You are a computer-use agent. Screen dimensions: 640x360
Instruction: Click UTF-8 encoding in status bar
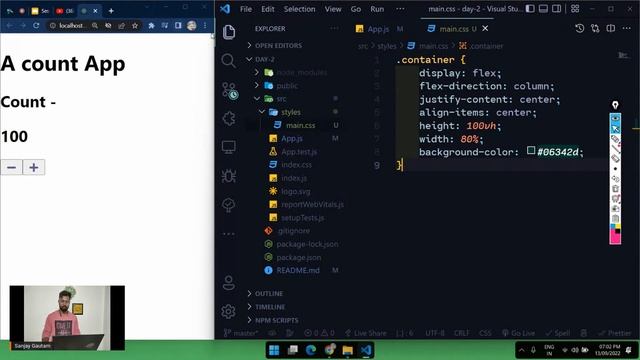[435, 333]
